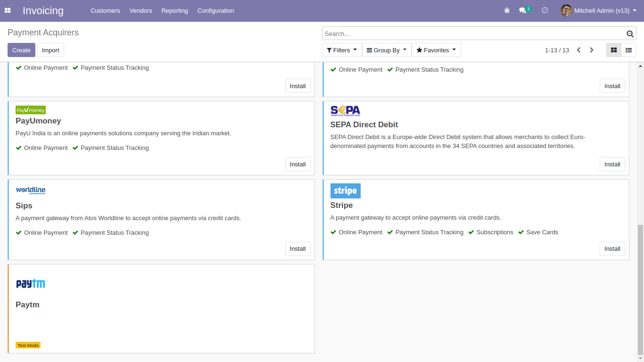The image size is (644, 362).
Task: Install the SEPA Direct Debit acquirer
Action: [612, 164]
